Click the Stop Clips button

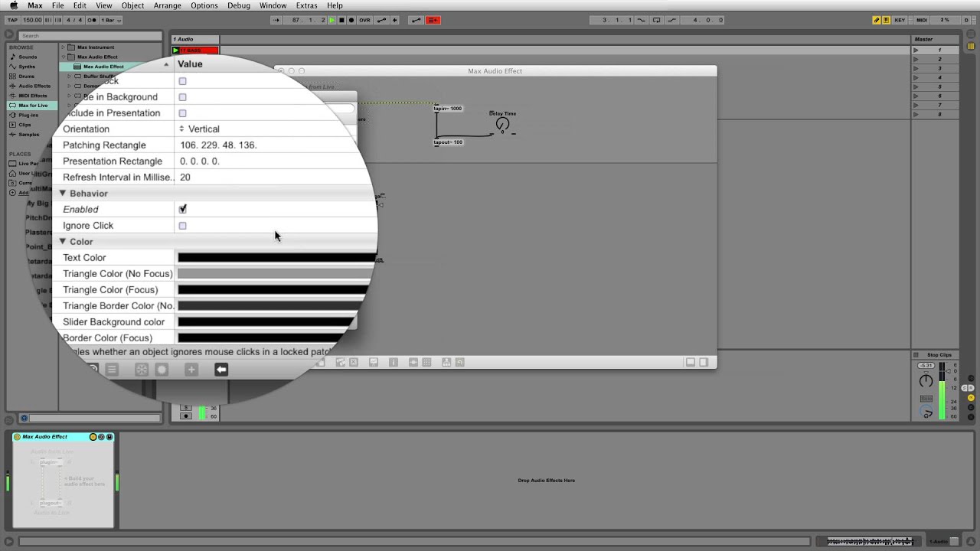[x=934, y=355]
